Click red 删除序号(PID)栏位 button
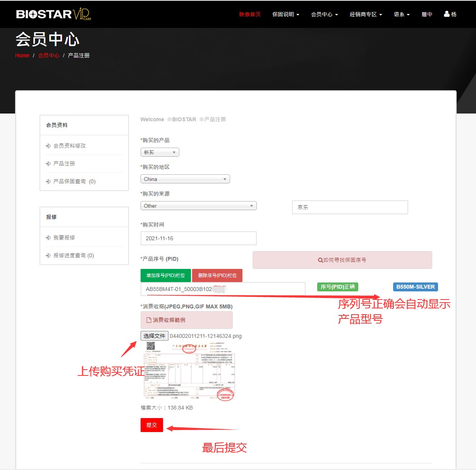The height and width of the screenshot is (470, 476). tap(217, 275)
